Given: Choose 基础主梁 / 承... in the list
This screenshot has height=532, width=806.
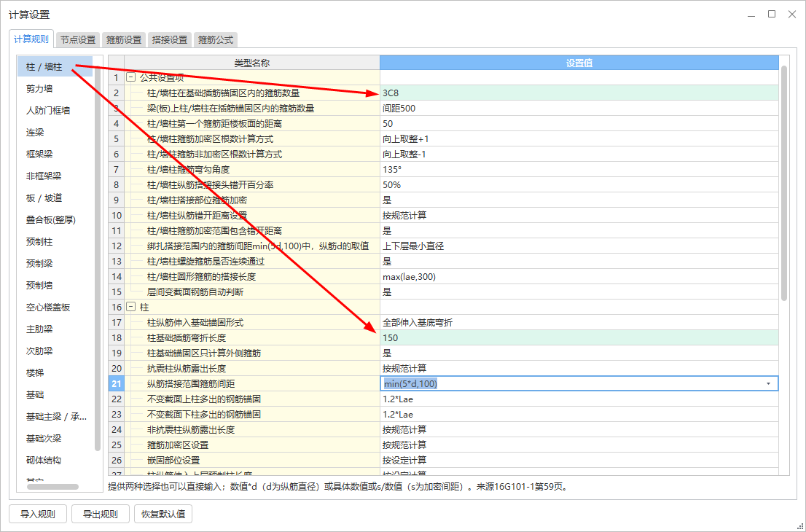Looking at the screenshot, I should 55,416.
